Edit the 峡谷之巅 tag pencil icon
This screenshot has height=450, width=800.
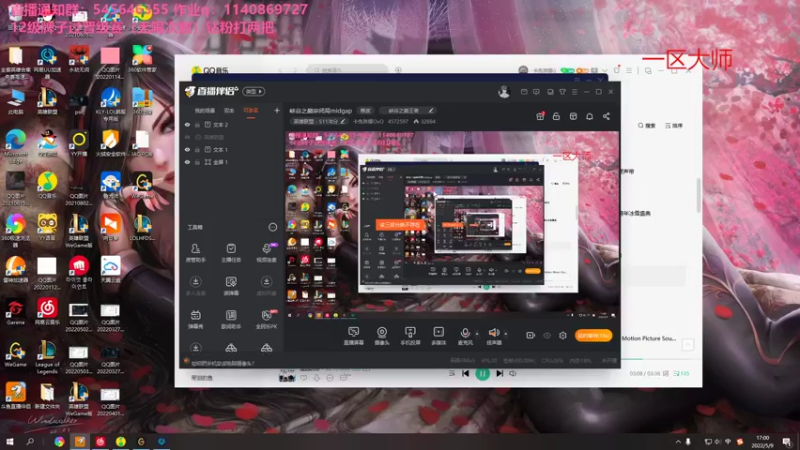pyautogui.click(x=431, y=110)
